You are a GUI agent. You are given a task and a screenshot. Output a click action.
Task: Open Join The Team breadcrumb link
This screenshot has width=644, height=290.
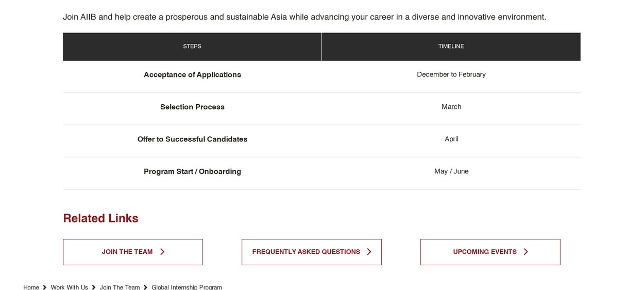(x=120, y=287)
